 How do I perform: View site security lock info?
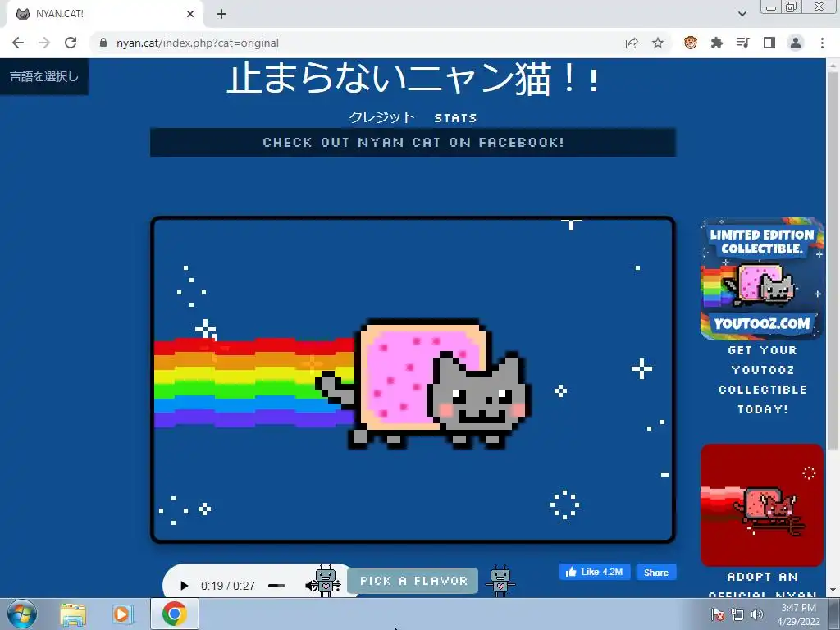(103, 43)
